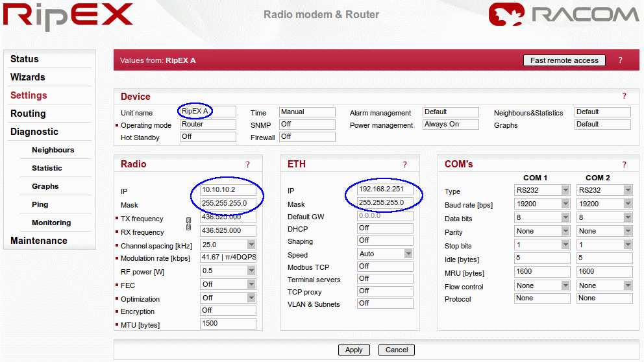This screenshot has width=644, height=362.
Task: Click the Apply button
Action: (354, 350)
